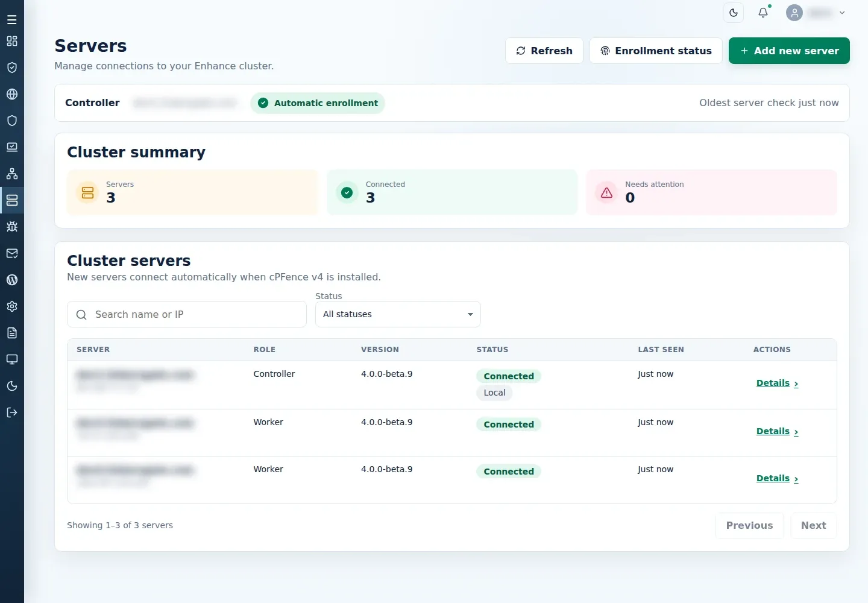Screen dimensions: 868x603
Task: Open the WordPress icon in the sidebar
Action: pos(12,280)
